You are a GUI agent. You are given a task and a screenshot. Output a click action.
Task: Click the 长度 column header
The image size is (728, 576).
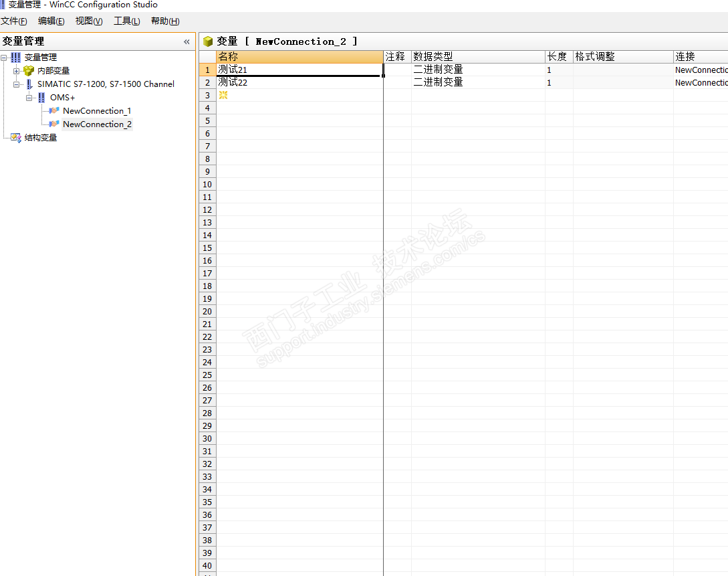tap(559, 57)
